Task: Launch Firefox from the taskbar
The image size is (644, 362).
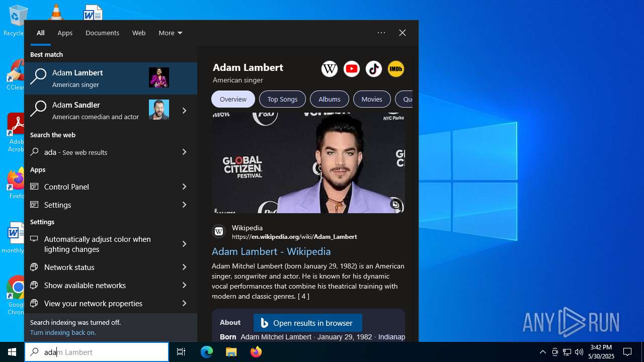Action: pos(256,352)
